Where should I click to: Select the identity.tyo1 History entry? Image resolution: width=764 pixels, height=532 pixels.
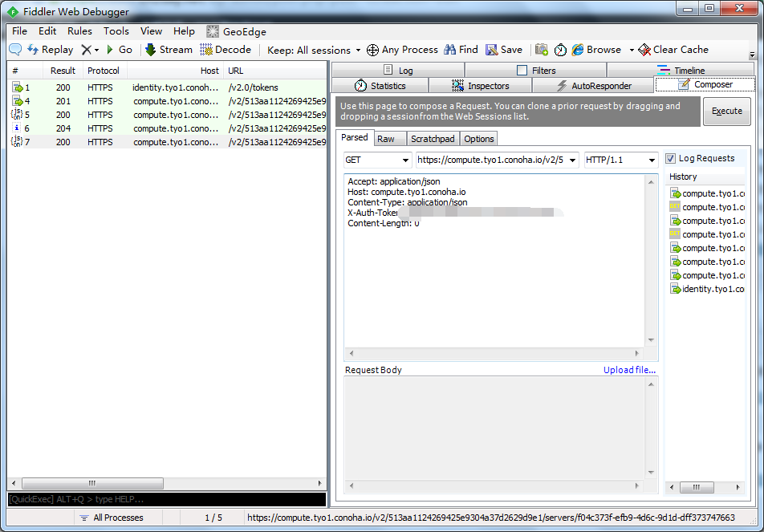707,289
